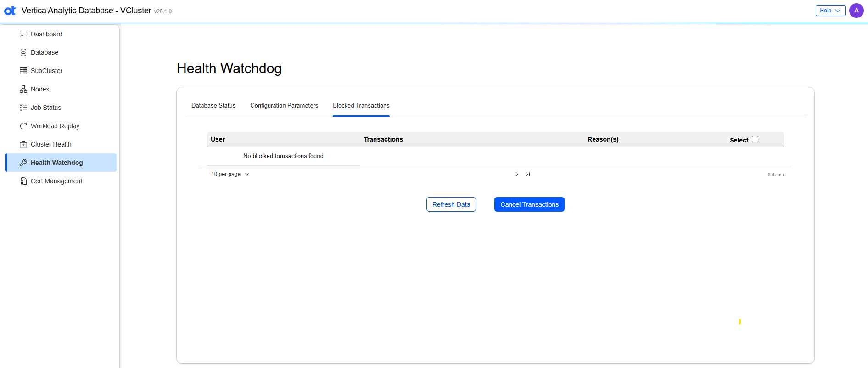The width and height of the screenshot is (868, 368).
Task: Click the Cancel Transactions button
Action: click(x=529, y=204)
